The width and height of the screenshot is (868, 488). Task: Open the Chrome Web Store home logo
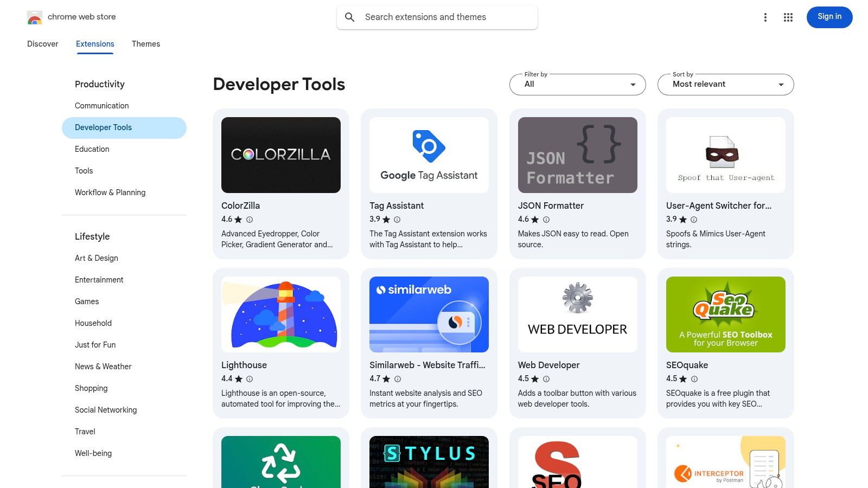point(34,17)
